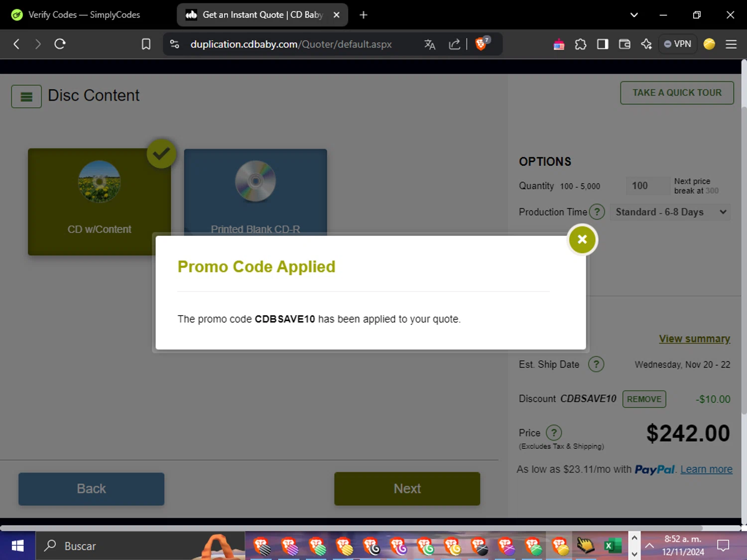
Task: Click the -$10.00 discount amount
Action: [x=713, y=399]
